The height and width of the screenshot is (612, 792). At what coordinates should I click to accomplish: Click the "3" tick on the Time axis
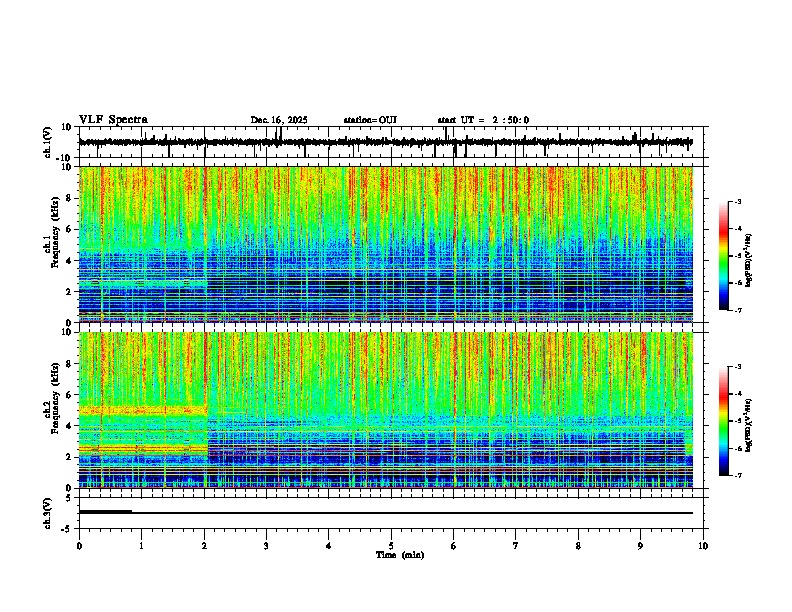click(266, 546)
